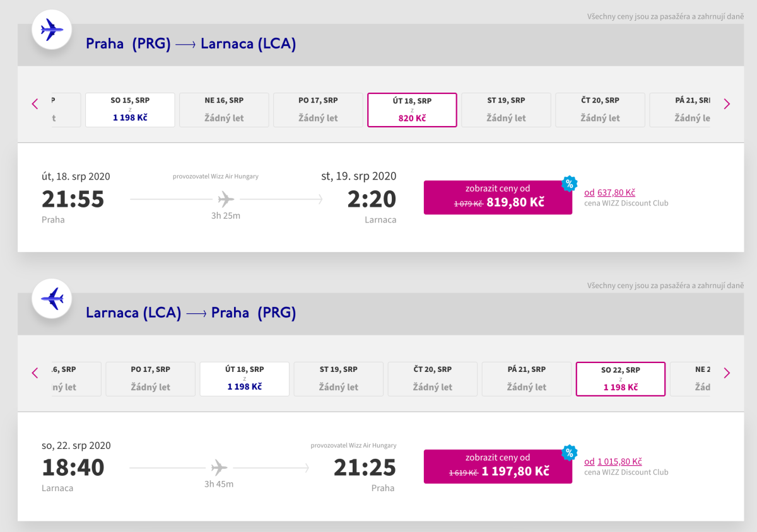Click the outbound flight airplane logo icon

(x=52, y=29)
